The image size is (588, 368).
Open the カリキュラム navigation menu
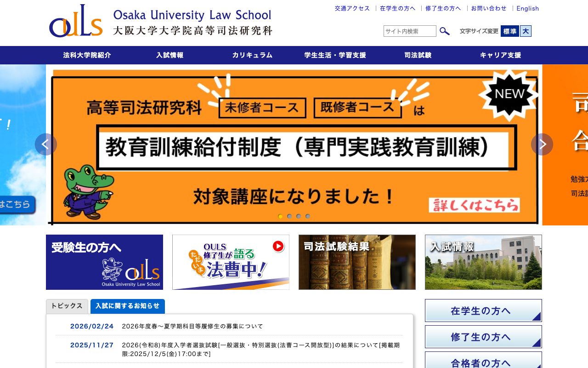point(252,55)
